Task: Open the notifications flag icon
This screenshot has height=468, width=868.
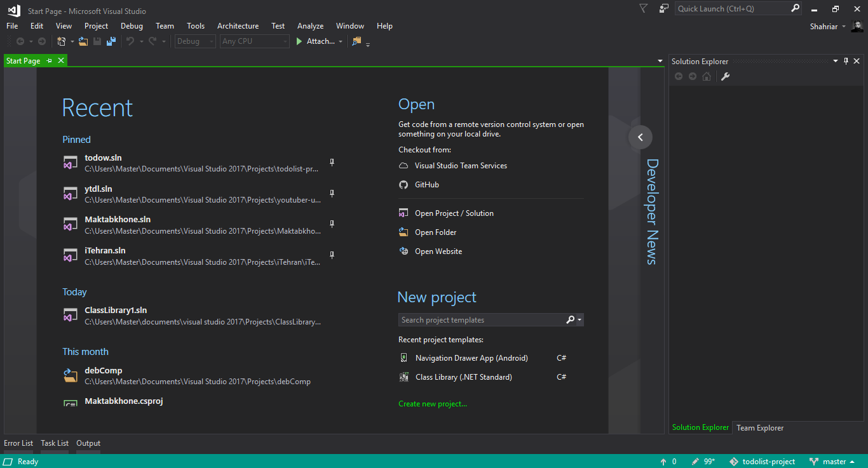Action: pyautogui.click(x=643, y=8)
